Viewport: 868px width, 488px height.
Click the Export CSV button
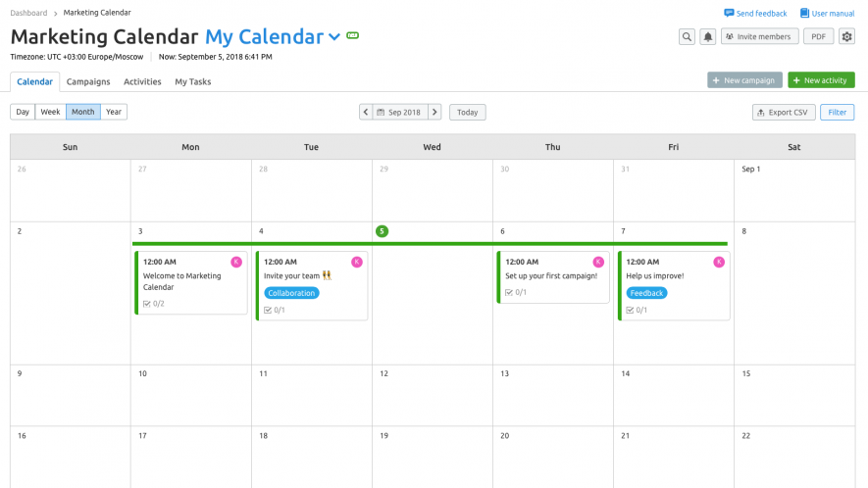click(784, 113)
